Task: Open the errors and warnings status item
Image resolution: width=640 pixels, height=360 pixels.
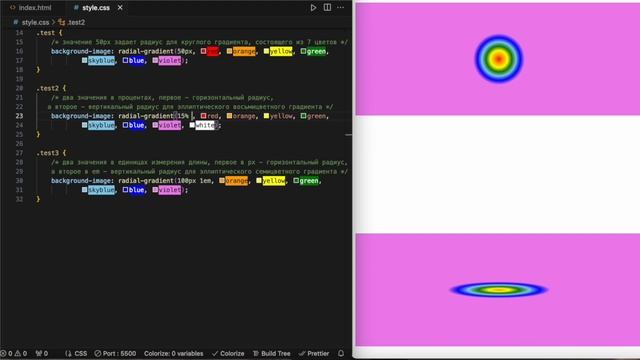Action: click(x=14, y=353)
